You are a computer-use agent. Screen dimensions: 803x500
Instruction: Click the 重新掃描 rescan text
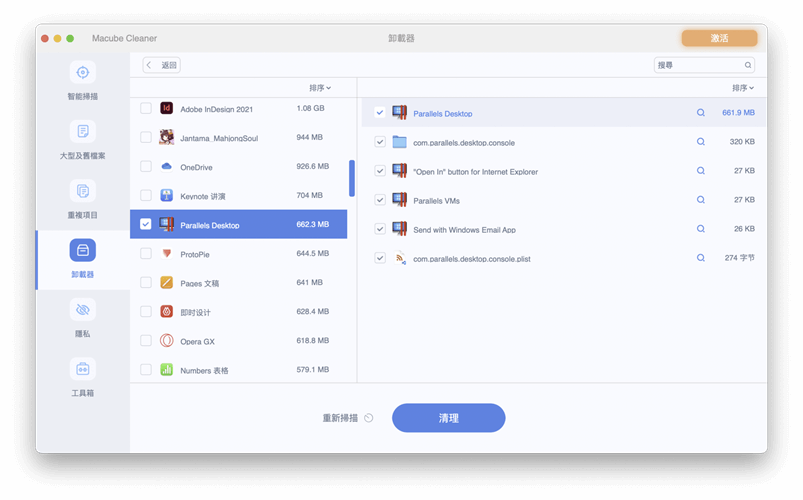(x=340, y=418)
